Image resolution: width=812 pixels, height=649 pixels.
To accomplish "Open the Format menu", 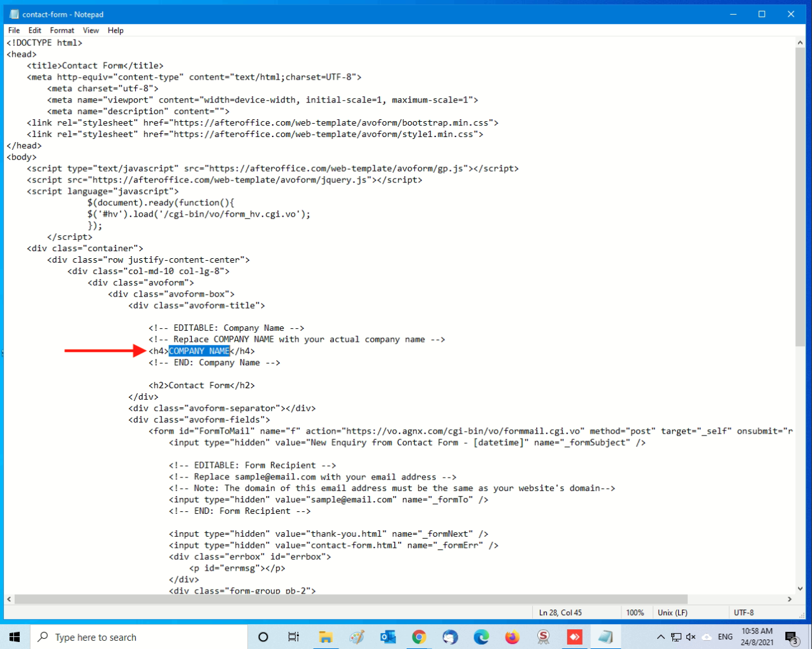I will pos(62,30).
